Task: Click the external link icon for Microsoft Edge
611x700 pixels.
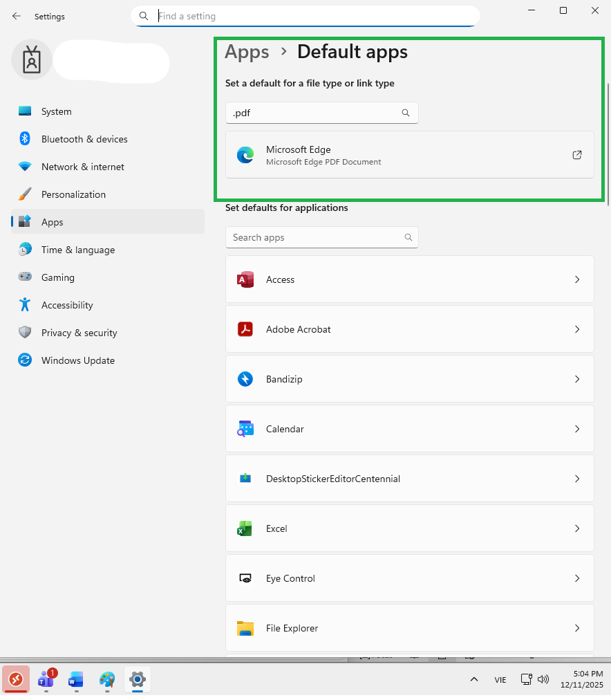Action: (x=576, y=155)
